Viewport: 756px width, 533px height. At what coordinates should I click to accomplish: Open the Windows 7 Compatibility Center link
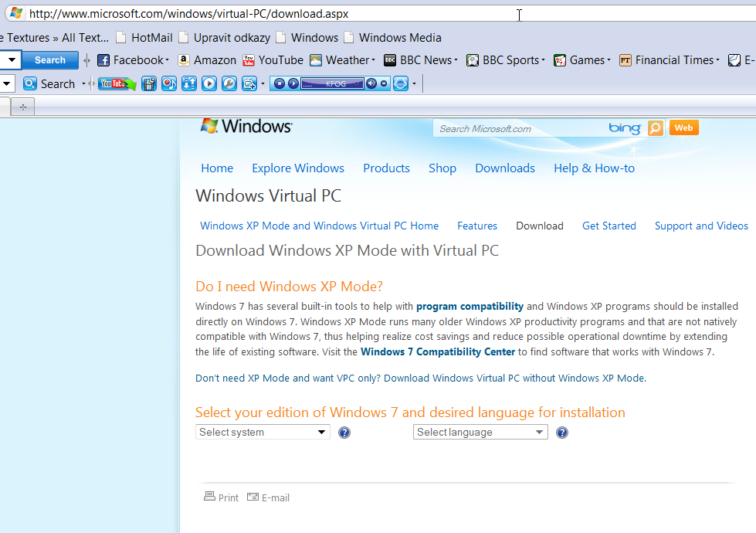[438, 351]
